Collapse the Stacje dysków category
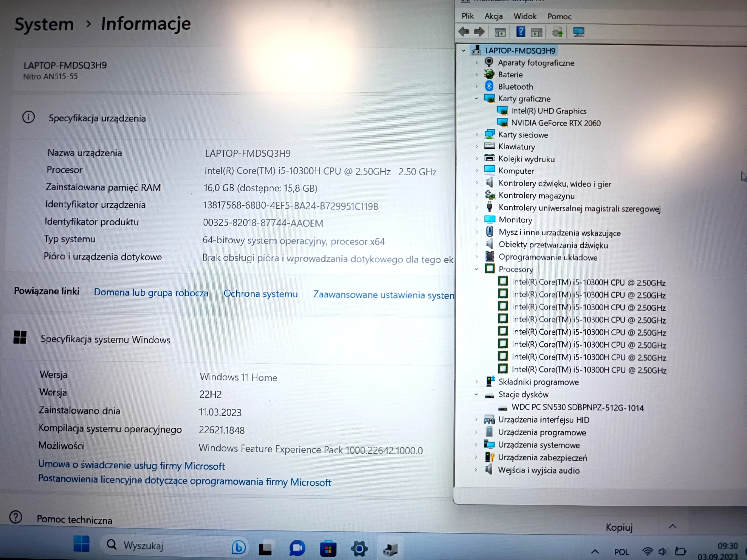The width and height of the screenshot is (747, 560). (476, 394)
